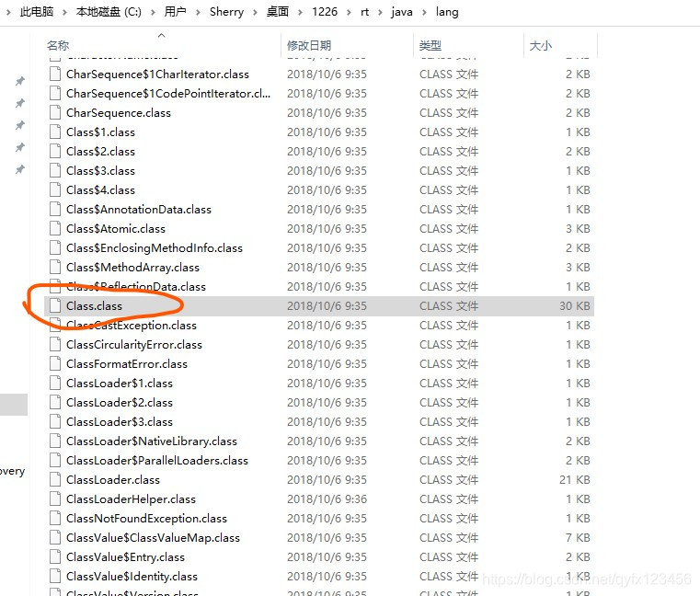Select the Class$ReflectionData.class file name

point(136,286)
